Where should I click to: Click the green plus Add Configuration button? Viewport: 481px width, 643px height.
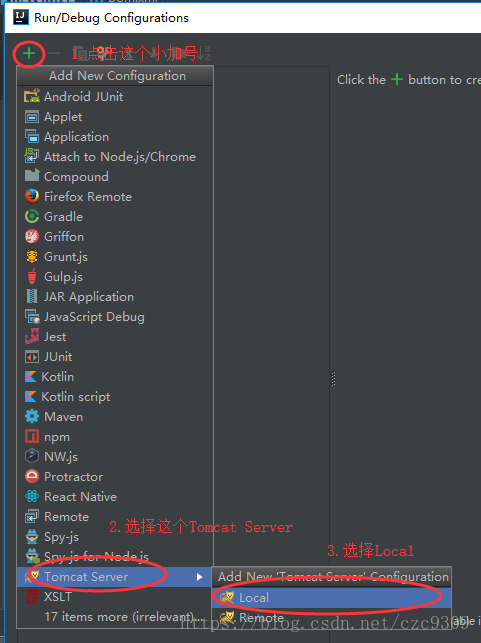(x=29, y=53)
